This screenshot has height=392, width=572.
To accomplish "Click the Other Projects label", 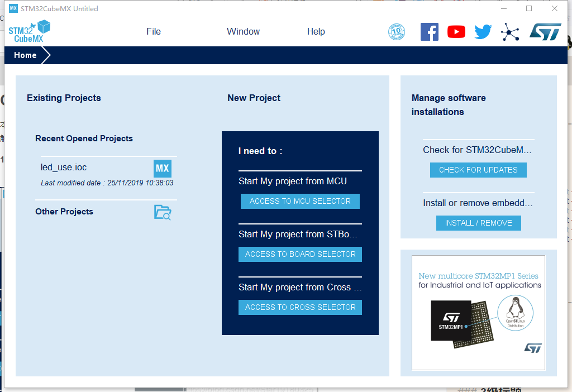I will [x=64, y=212].
